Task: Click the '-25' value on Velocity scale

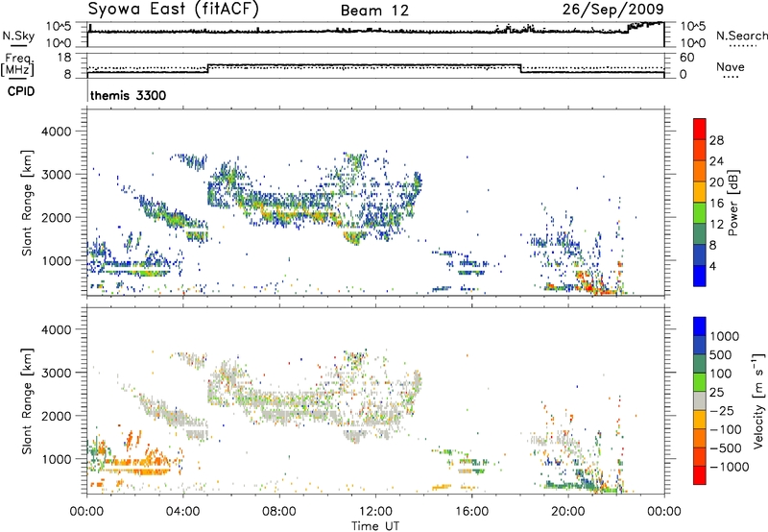Action: point(722,411)
